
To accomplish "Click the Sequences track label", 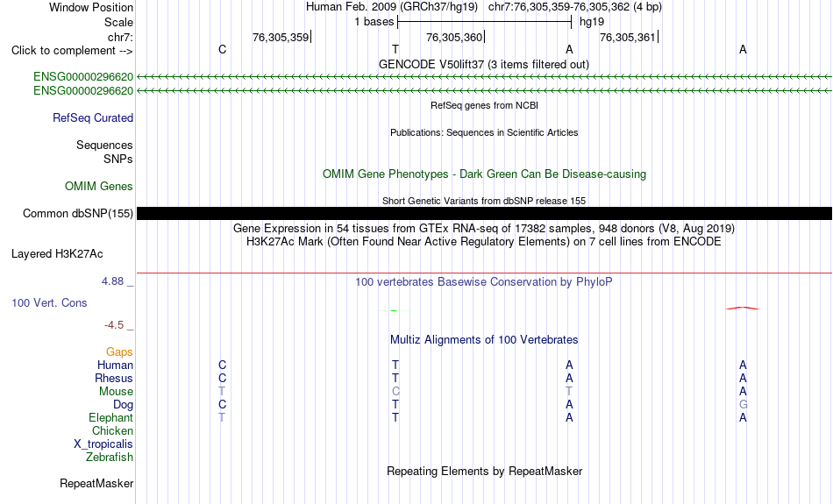I will 104,145.
